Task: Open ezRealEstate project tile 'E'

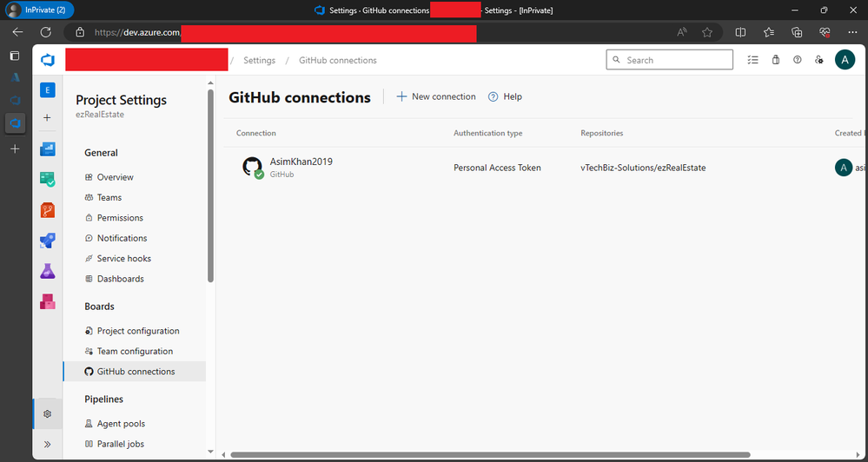Action: point(48,90)
